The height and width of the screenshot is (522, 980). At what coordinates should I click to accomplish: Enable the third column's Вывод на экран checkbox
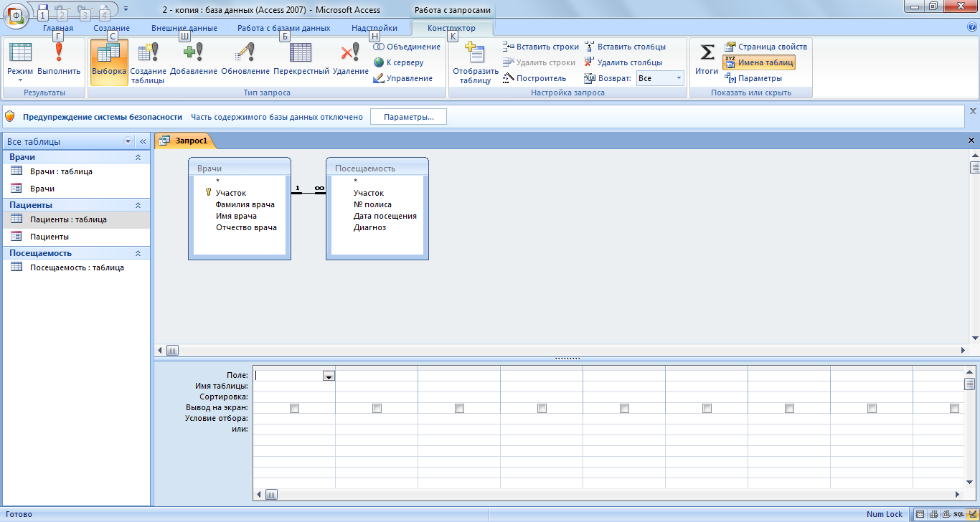pyautogui.click(x=459, y=408)
